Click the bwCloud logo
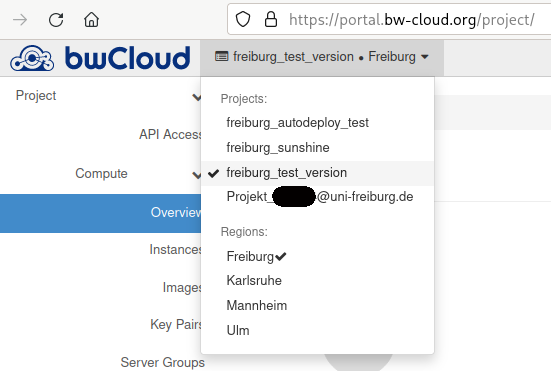Viewport: 551px width, 371px height. tap(101, 58)
